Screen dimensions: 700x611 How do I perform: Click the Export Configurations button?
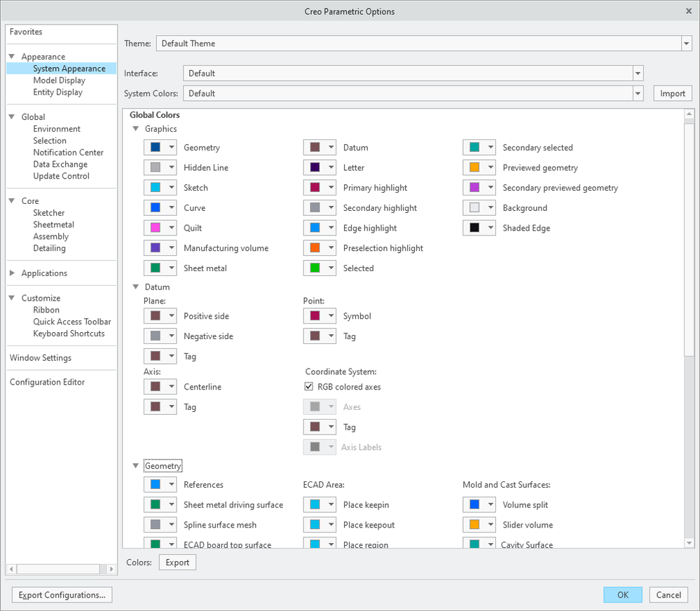click(62, 595)
